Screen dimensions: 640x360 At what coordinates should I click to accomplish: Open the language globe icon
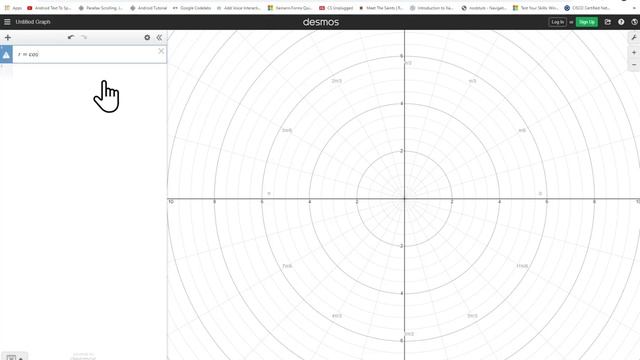tap(635, 22)
